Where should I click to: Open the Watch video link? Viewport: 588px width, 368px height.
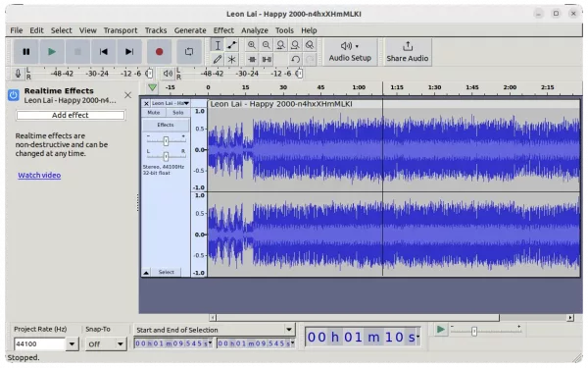(39, 176)
